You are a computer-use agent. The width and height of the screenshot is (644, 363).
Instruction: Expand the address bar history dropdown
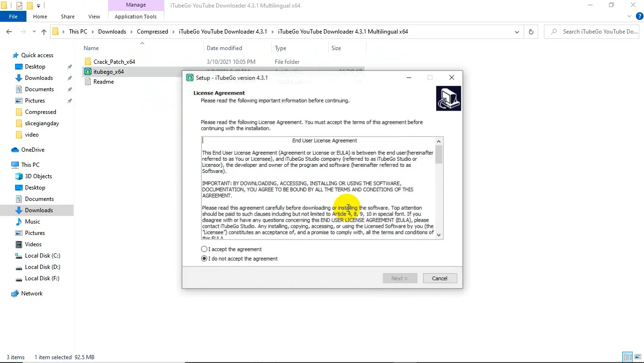click(x=517, y=32)
